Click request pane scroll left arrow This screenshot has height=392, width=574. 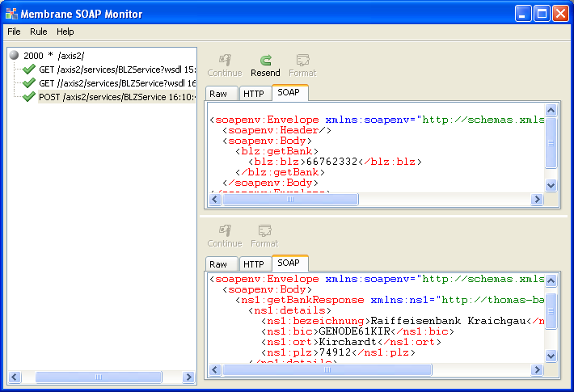coord(215,199)
